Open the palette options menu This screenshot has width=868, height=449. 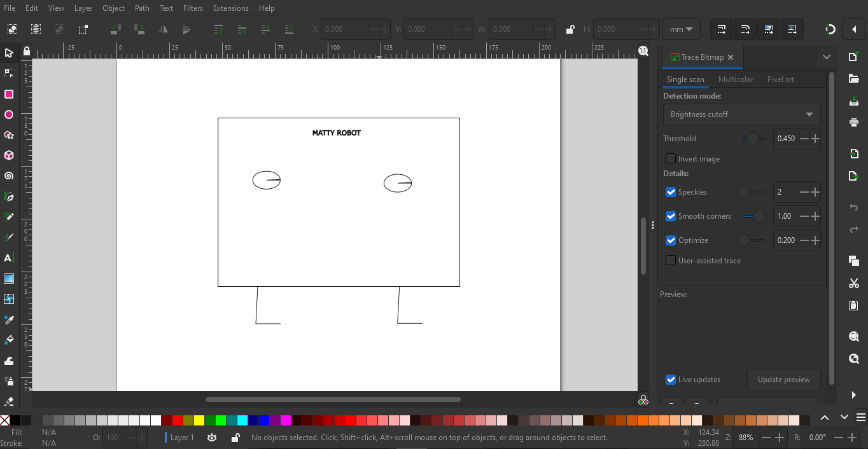(860, 417)
